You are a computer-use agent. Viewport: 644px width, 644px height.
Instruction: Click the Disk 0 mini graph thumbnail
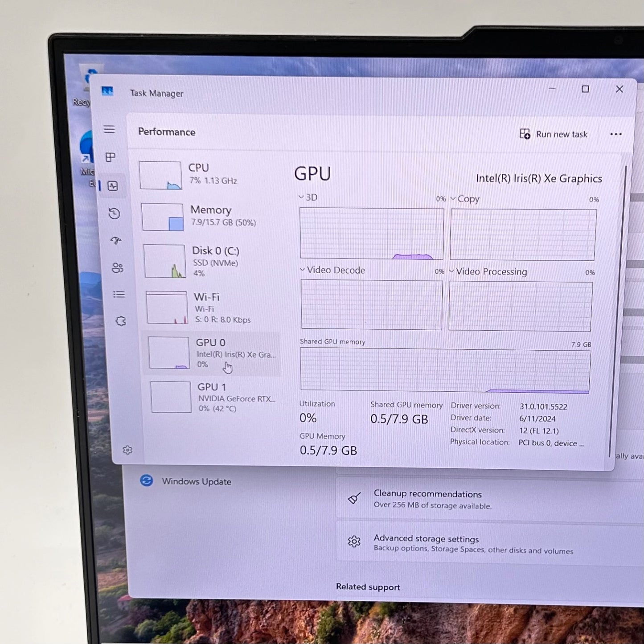click(x=165, y=261)
